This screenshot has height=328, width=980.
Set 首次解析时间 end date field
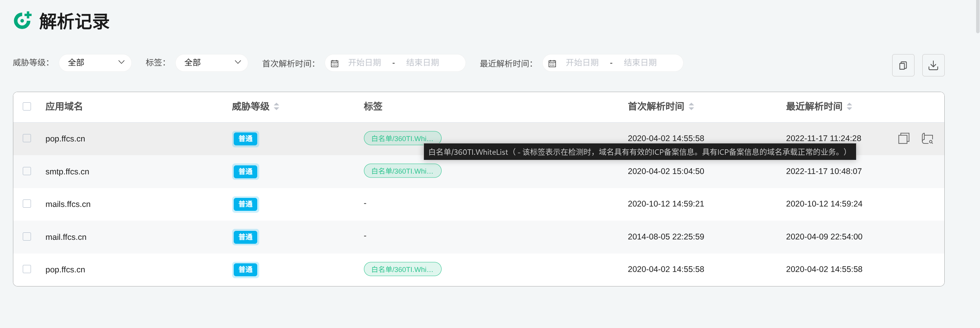coord(423,63)
